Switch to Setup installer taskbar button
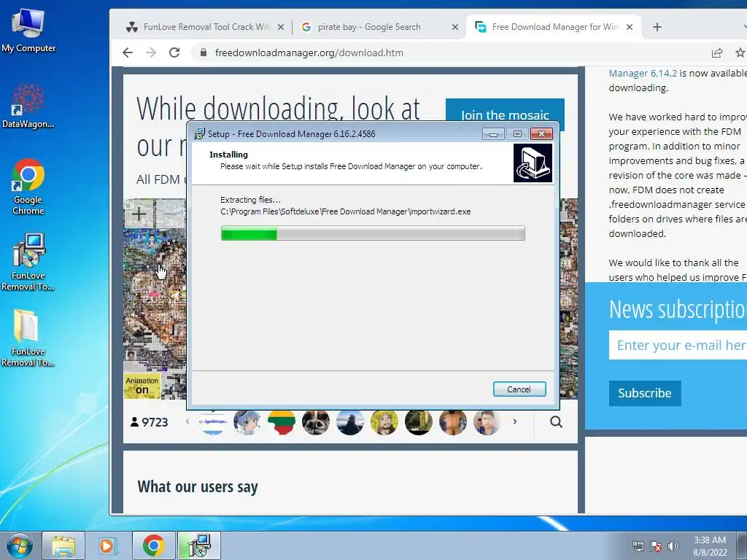The image size is (747, 560). coord(199,545)
